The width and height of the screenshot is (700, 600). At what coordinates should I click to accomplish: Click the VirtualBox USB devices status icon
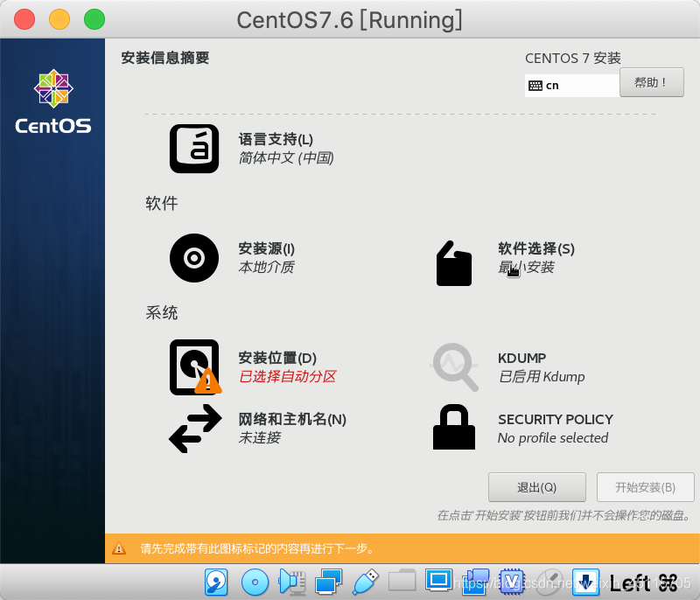[x=365, y=583]
